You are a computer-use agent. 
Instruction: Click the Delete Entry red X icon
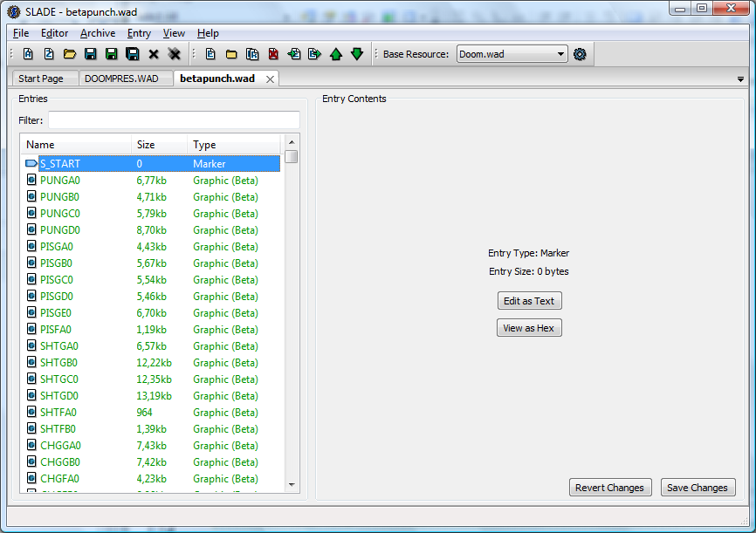273,54
